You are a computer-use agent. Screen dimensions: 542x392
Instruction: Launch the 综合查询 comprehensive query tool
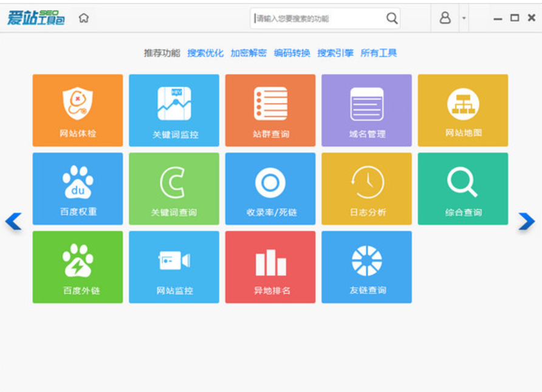click(x=463, y=188)
